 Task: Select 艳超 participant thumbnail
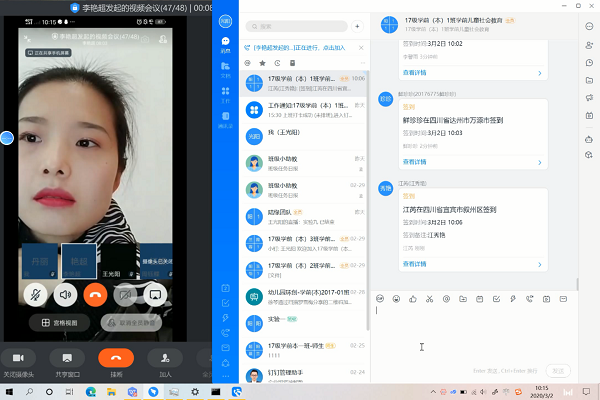coord(79,261)
